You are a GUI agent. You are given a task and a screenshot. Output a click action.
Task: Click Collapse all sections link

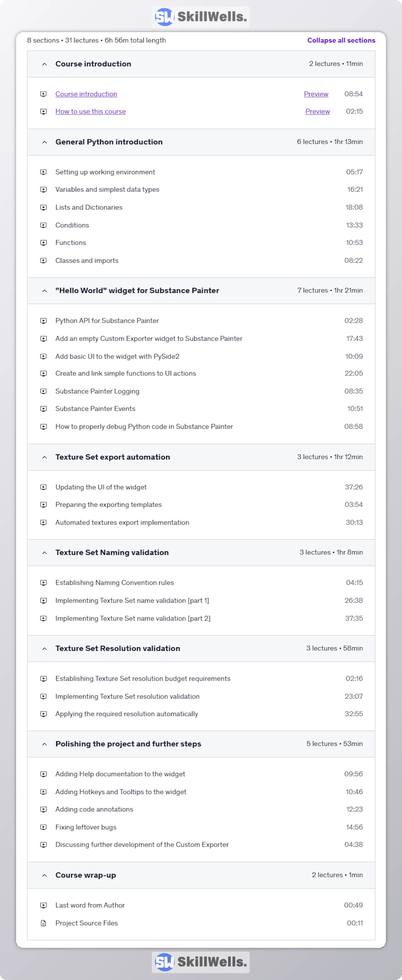point(341,40)
